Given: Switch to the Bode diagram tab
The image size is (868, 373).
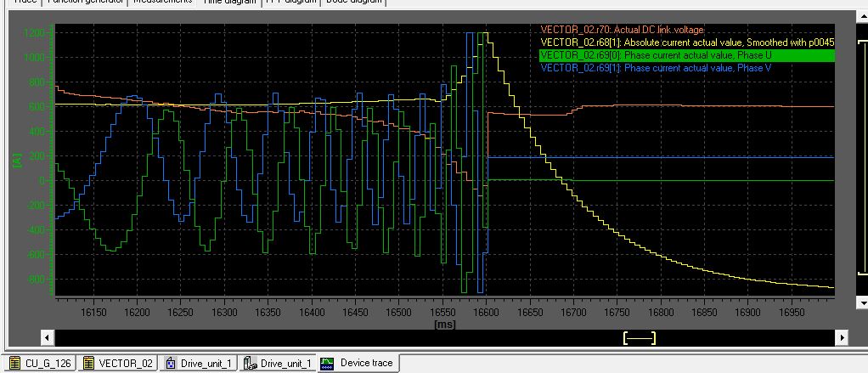Looking at the screenshot, I should pyautogui.click(x=353, y=2).
